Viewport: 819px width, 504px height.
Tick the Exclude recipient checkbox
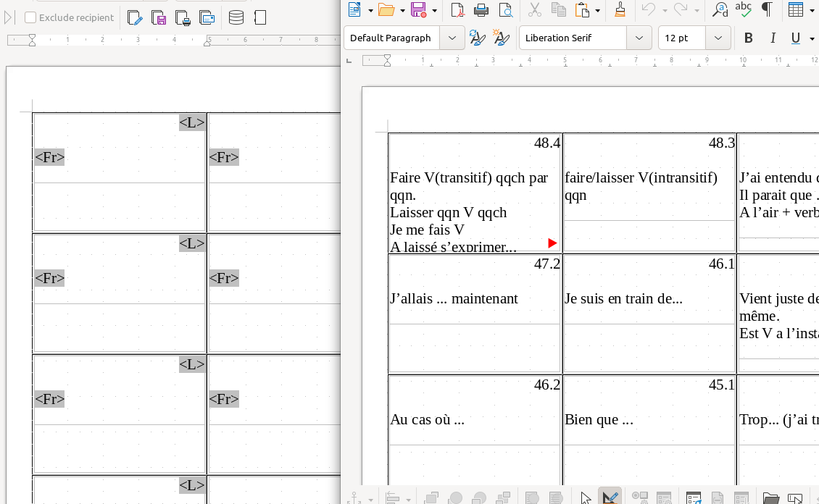(x=30, y=17)
